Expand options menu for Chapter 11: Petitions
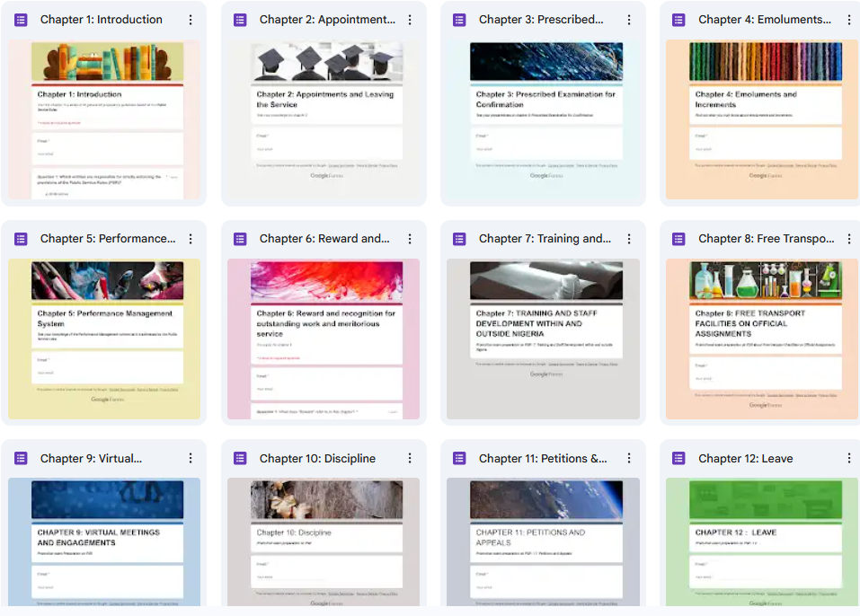This screenshot has width=860, height=616. (629, 458)
